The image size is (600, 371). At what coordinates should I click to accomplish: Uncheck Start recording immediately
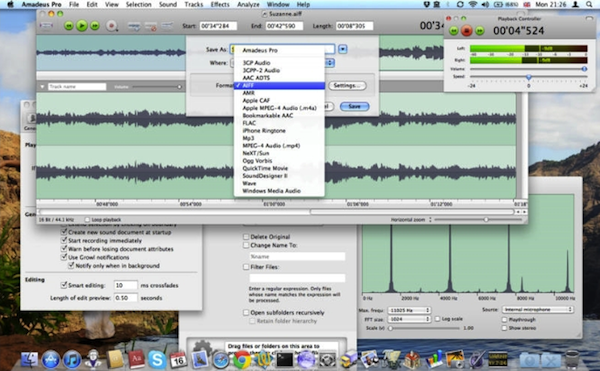click(64, 241)
